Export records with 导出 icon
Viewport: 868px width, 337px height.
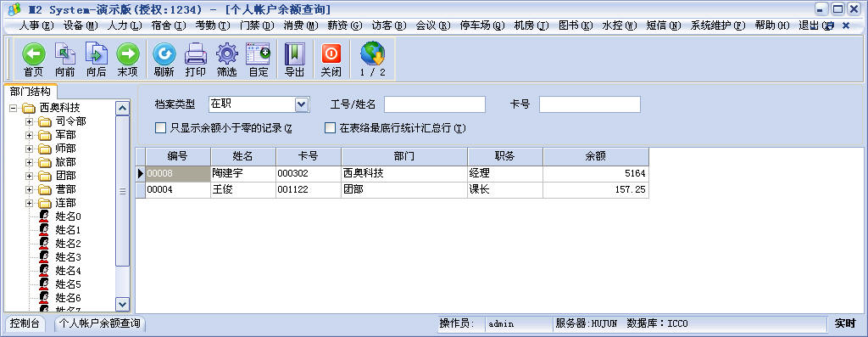(x=294, y=54)
